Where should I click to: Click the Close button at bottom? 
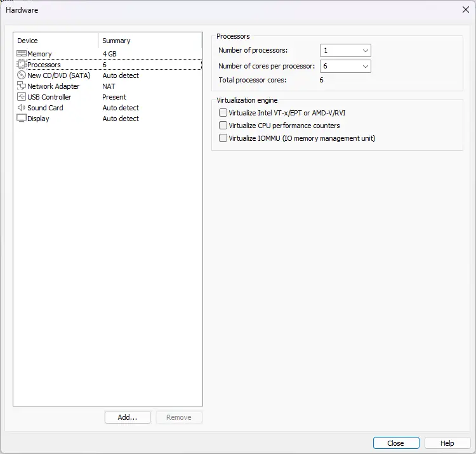click(x=396, y=443)
